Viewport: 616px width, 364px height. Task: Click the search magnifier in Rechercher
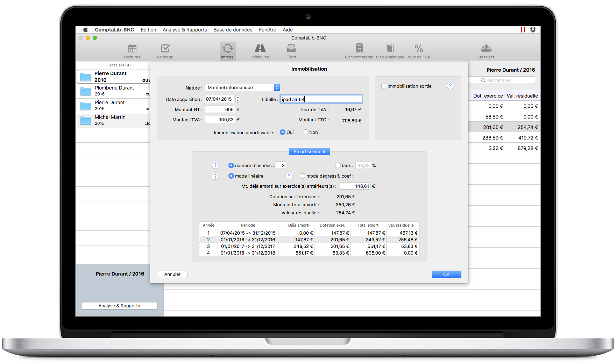point(483,80)
